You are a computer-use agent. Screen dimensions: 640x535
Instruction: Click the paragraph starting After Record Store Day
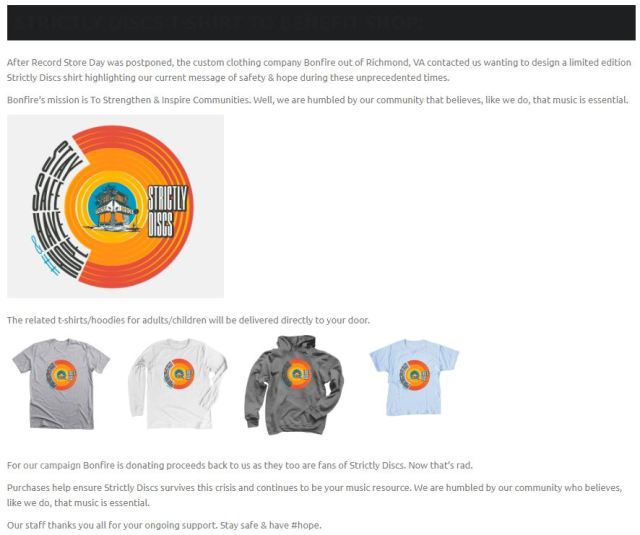pos(319,70)
